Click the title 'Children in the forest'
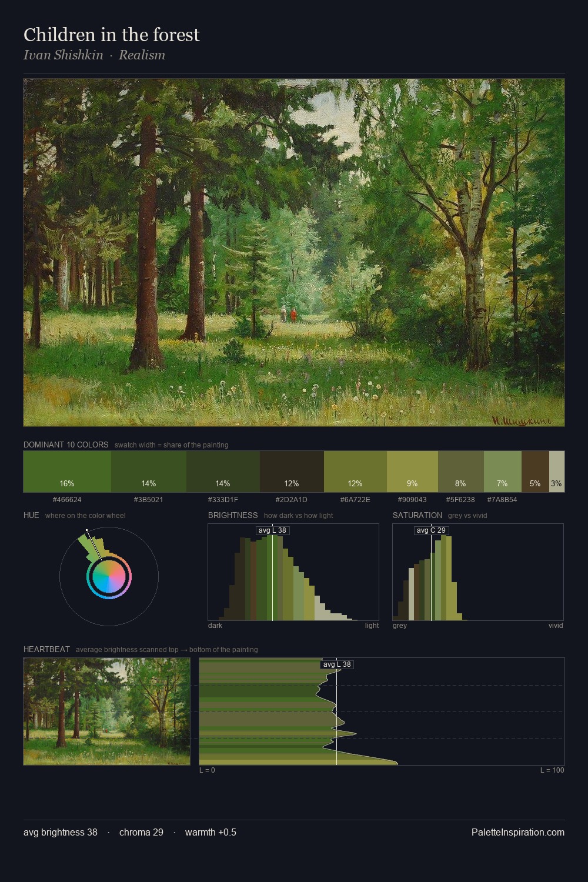588x882 pixels. (x=112, y=35)
